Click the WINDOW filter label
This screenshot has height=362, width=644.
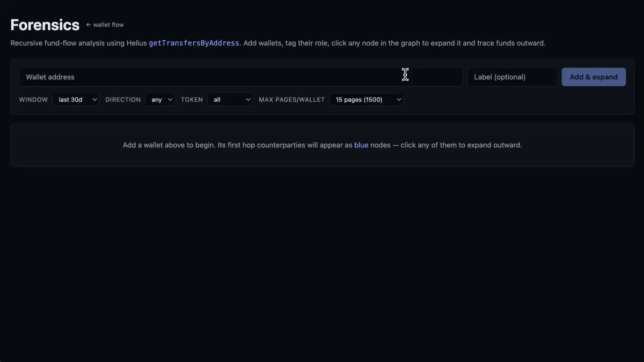34,100
